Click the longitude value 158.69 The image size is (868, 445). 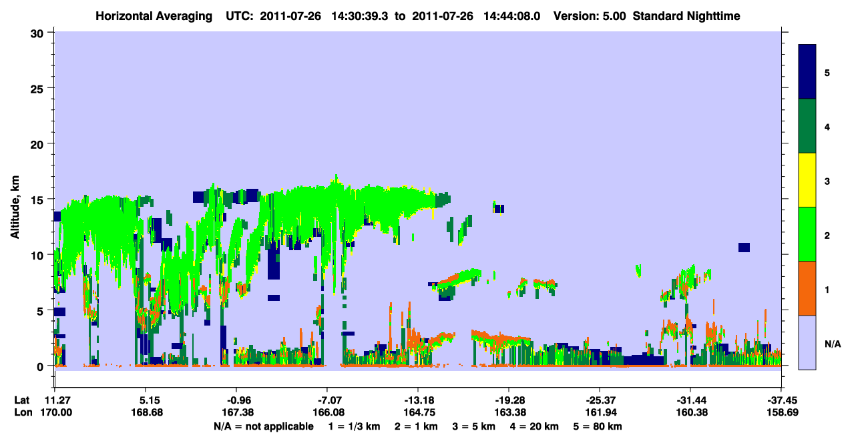[781, 413]
